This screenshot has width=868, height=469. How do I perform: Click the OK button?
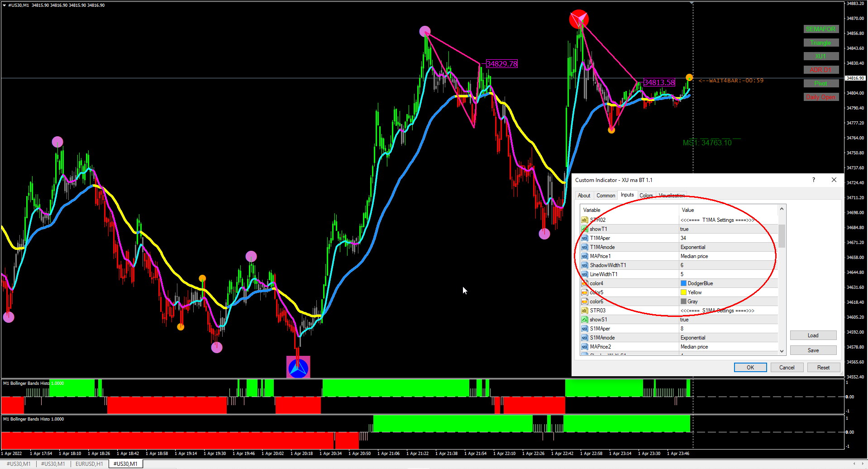[750, 368]
